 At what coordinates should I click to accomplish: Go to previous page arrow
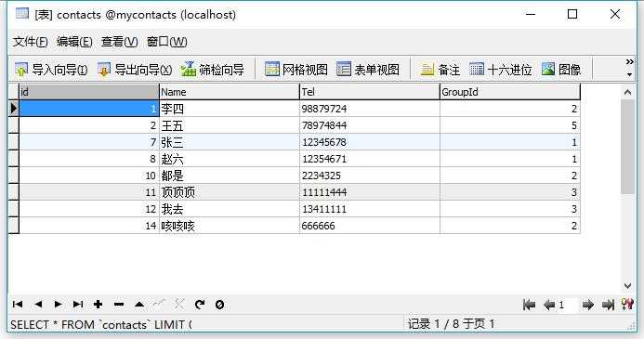pos(549,305)
